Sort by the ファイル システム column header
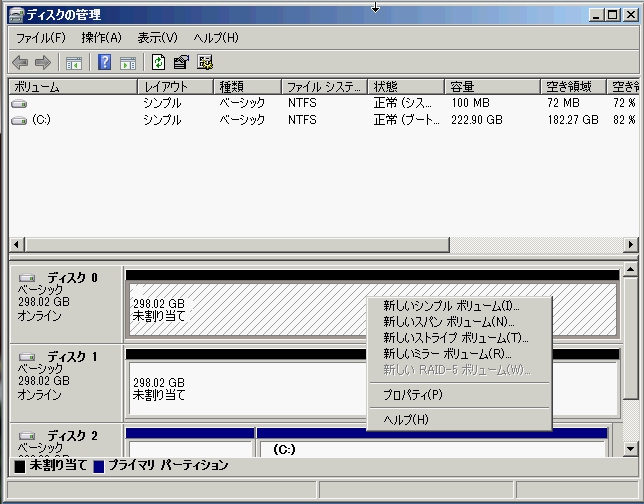The width and height of the screenshot is (644, 504). tap(324, 87)
